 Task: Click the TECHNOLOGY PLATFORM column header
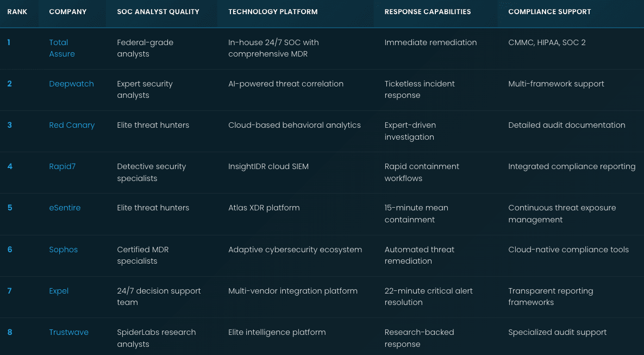pos(273,12)
